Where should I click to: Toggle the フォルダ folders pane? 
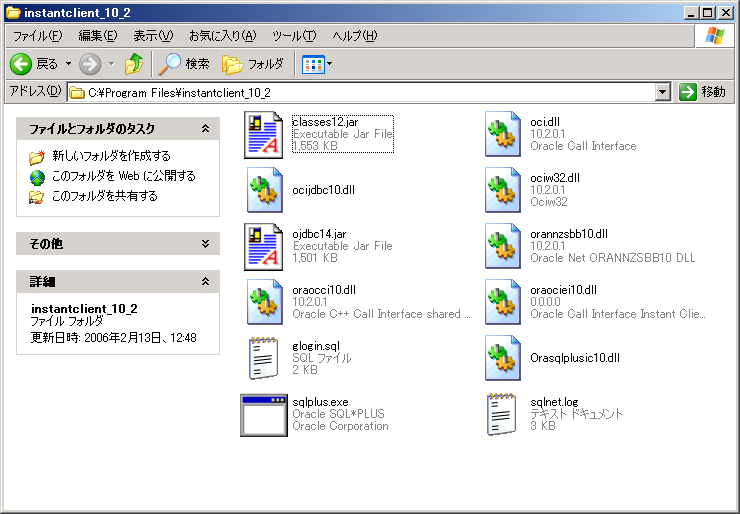253,64
